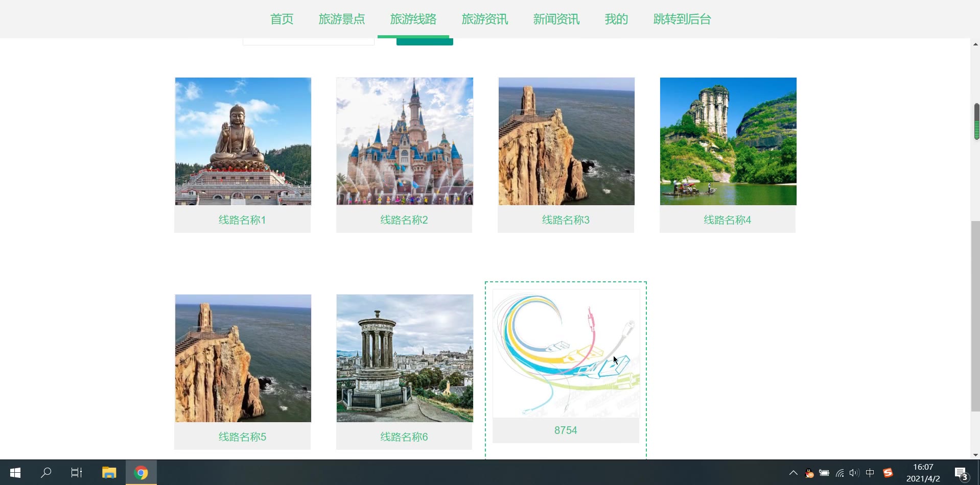
Task: Click the 线路名称5 label
Action: (x=242, y=437)
